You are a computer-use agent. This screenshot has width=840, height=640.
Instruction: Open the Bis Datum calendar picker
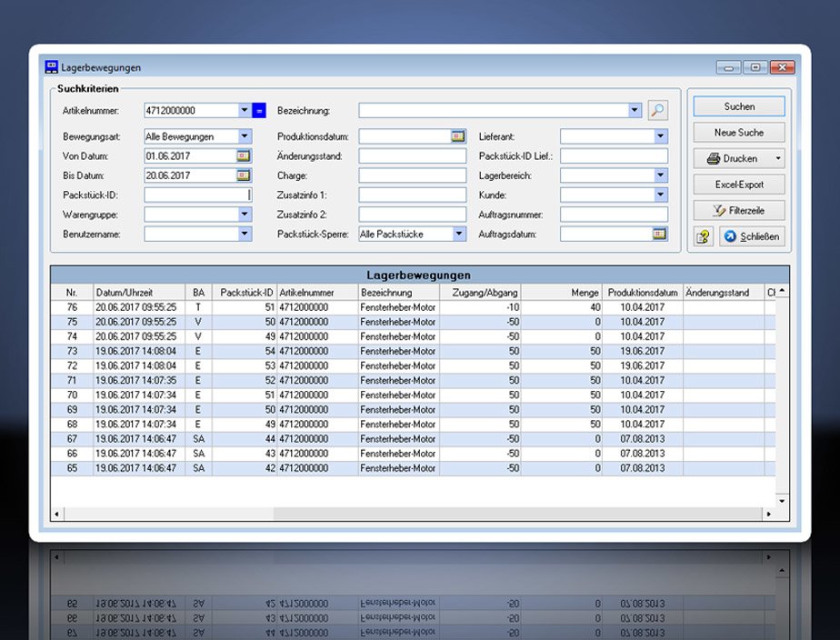pyautogui.click(x=244, y=175)
